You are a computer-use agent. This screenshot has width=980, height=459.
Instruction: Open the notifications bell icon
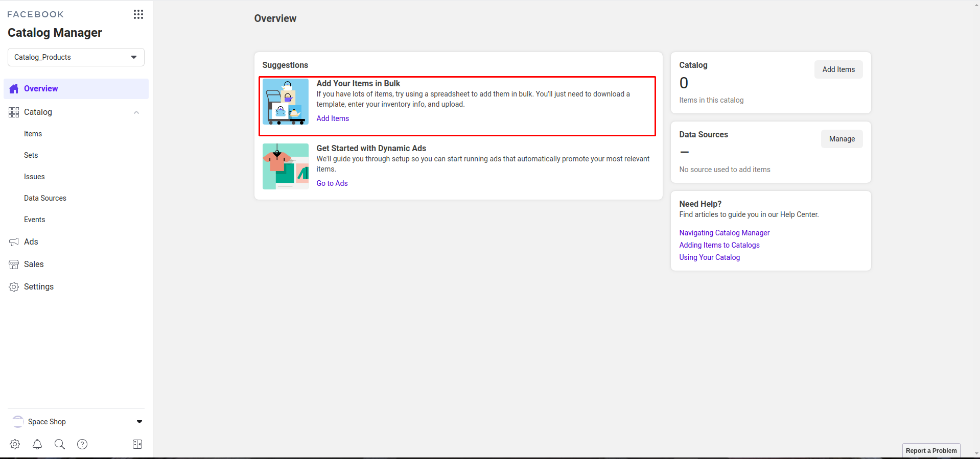pos(37,444)
